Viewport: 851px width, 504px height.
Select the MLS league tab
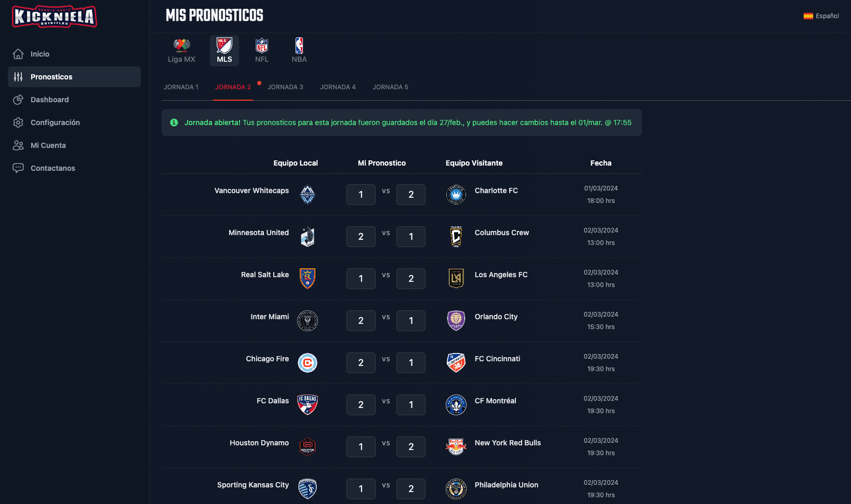coord(224,51)
